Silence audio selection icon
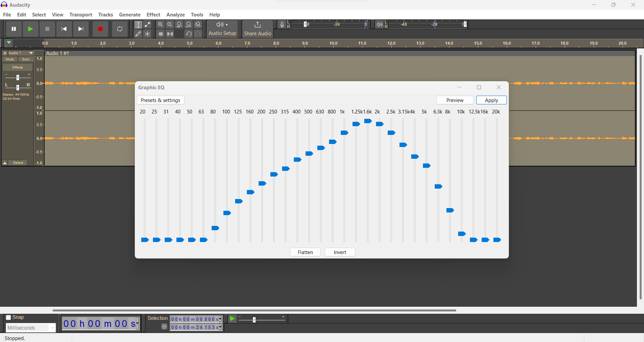 point(170,34)
